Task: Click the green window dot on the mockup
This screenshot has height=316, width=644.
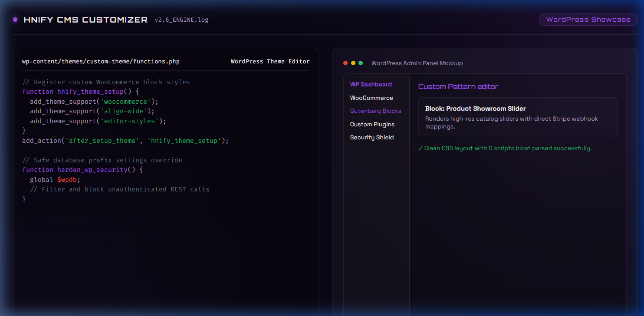Action: (x=361, y=63)
